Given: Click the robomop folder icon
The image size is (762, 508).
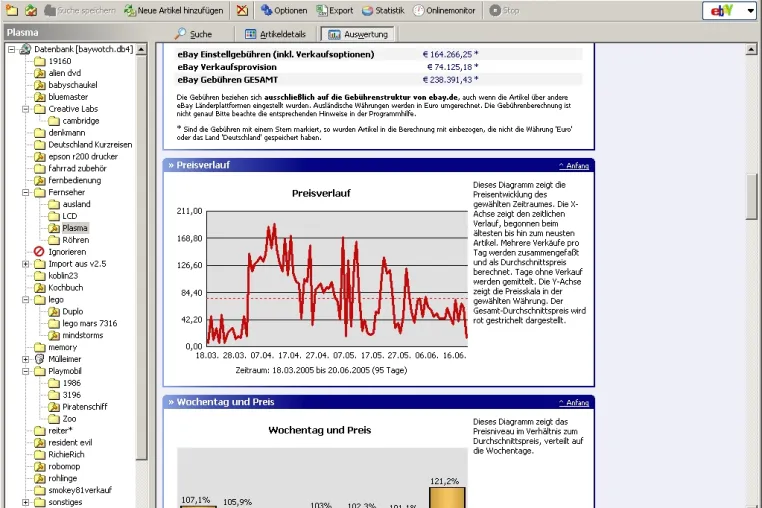Looking at the screenshot, I should 40,467.
